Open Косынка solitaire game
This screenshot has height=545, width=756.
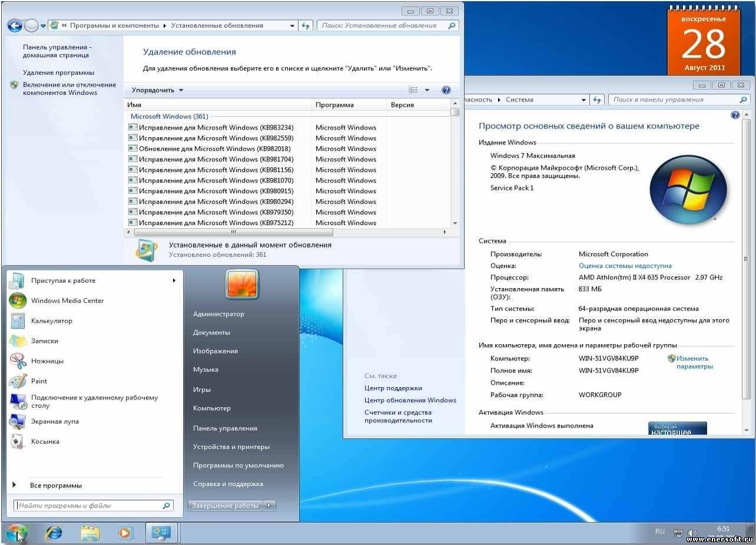(x=45, y=441)
